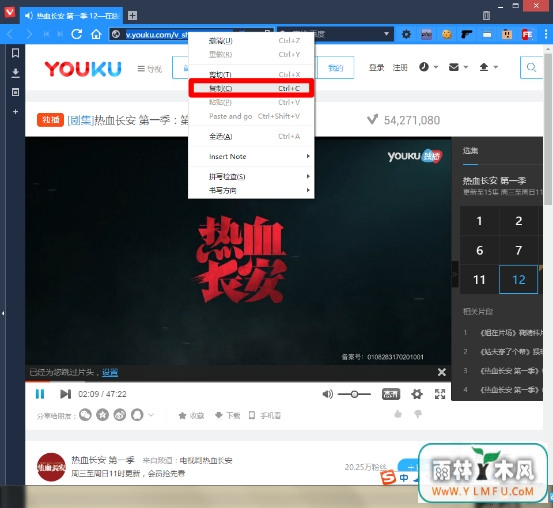Reload the current page
The image size is (553, 508).
(77, 34)
